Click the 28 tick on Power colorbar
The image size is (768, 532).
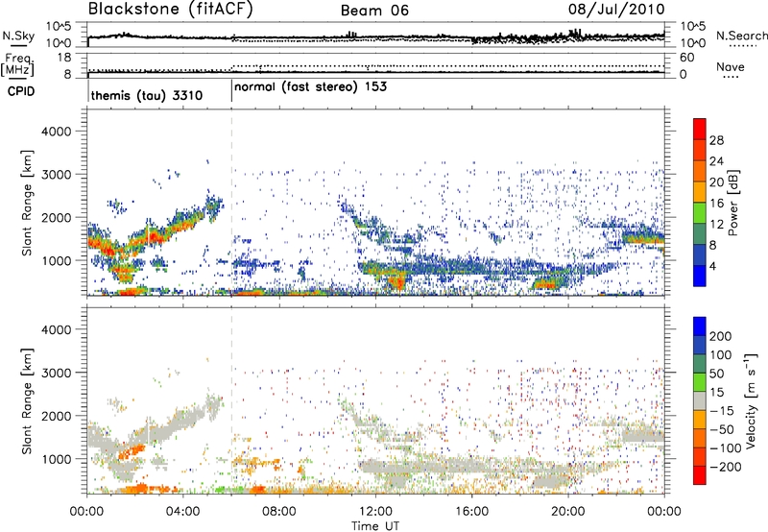[716, 140]
